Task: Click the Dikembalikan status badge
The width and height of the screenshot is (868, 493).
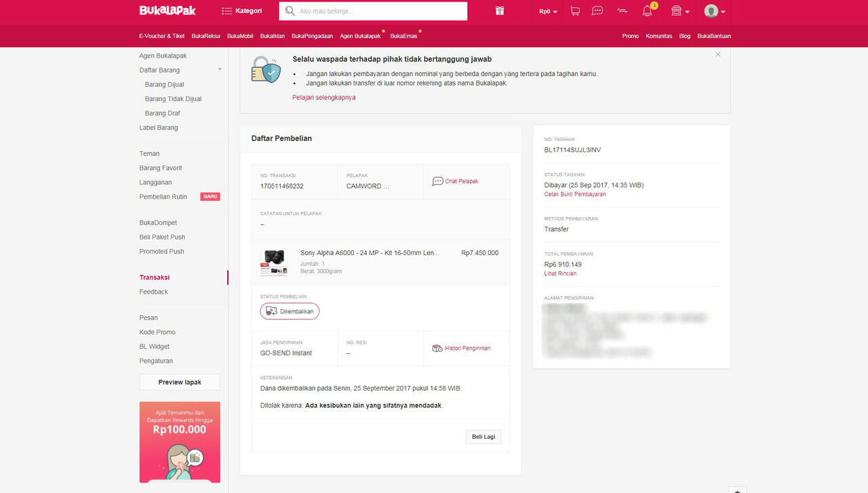Action: point(290,311)
